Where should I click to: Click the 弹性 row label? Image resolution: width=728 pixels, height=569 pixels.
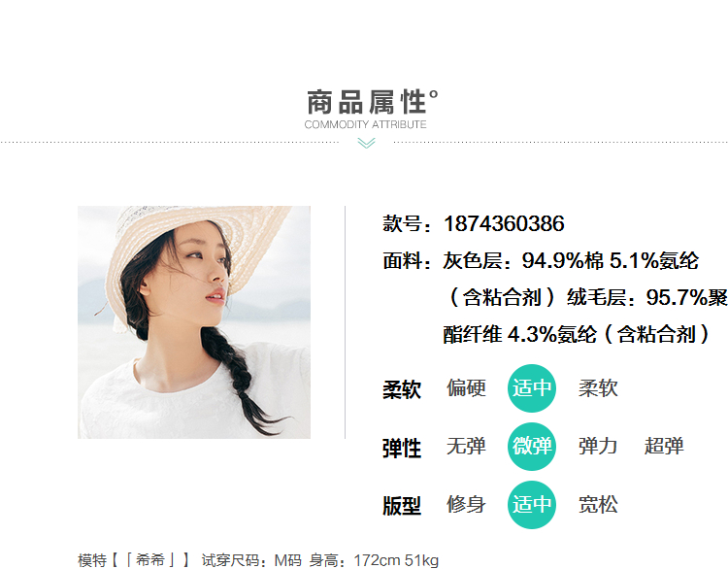402,448
